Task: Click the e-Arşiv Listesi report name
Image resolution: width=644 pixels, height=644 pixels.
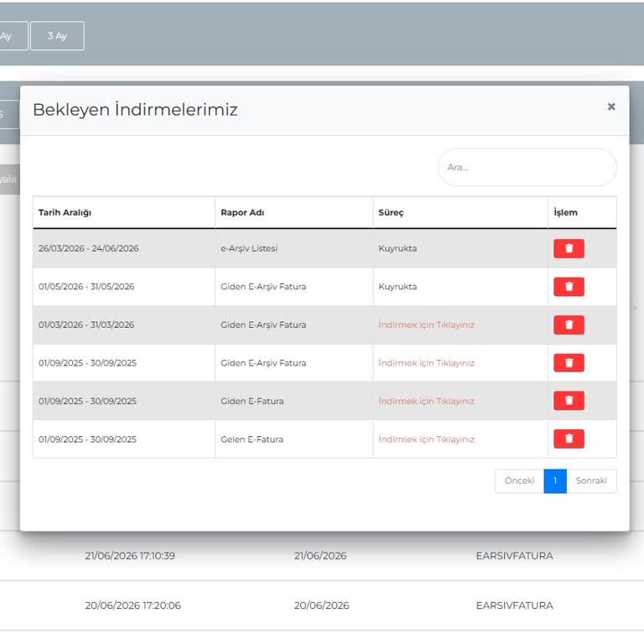Action: pos(249,248)
